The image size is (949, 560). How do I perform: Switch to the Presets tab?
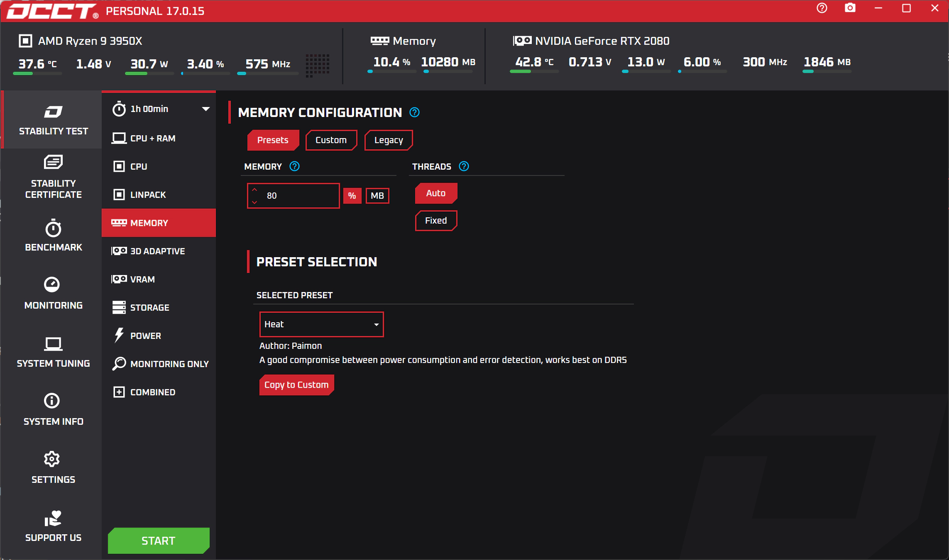click(273, 140)
